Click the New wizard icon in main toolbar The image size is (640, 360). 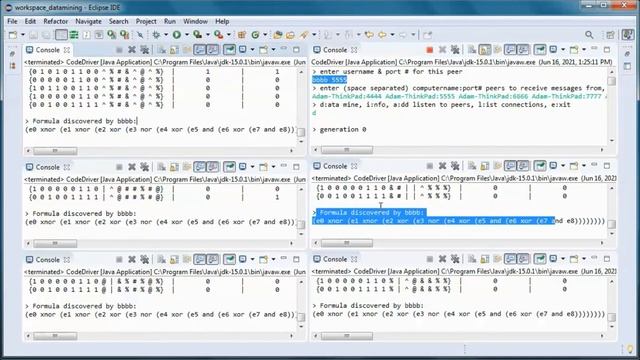13,35
